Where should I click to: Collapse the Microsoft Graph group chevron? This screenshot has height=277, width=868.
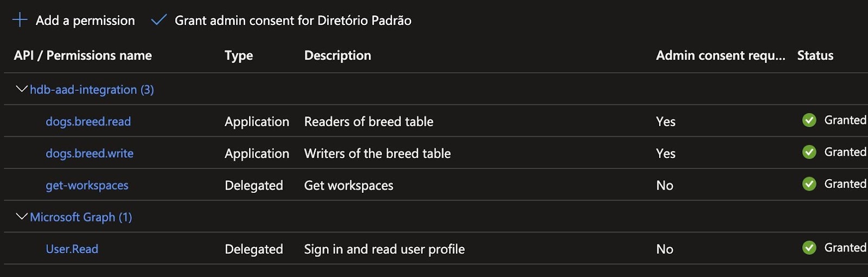[22, 217]
